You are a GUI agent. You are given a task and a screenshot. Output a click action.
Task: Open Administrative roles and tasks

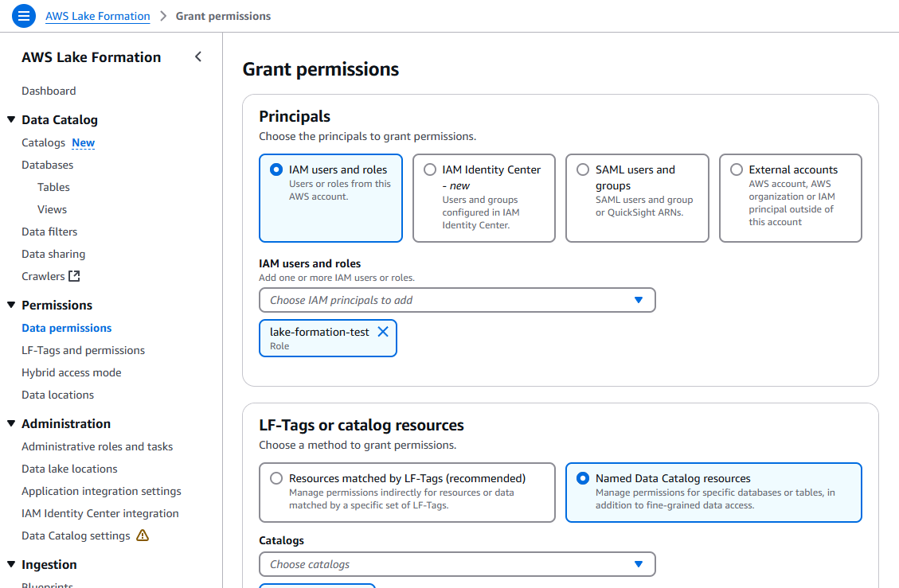[x=97, y=446]
